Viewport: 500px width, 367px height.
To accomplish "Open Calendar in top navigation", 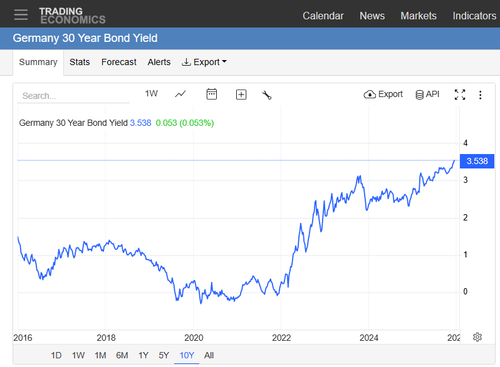I will click(323, 16).
